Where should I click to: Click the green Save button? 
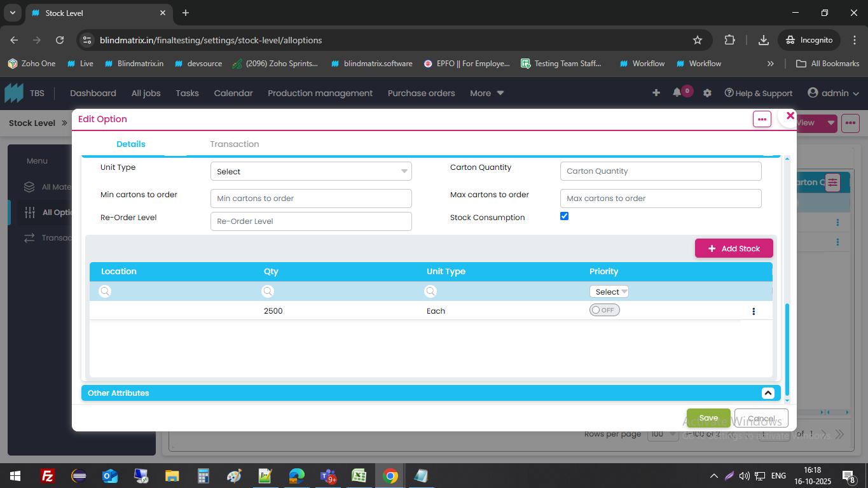click(x=708, y=418)
